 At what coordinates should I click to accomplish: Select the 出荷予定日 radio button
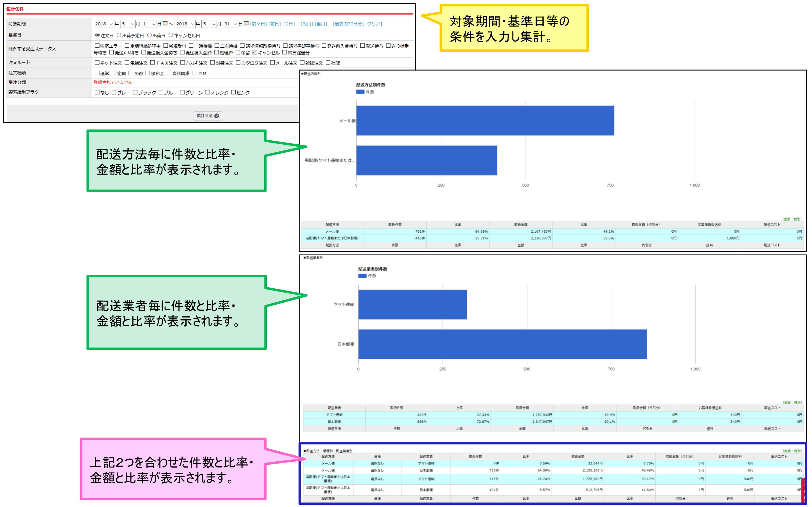pos(119,35)
